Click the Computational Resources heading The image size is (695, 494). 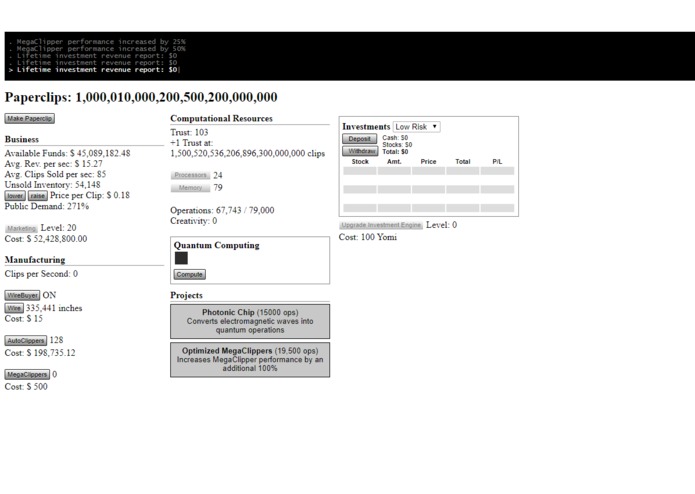tap(221, 118)
